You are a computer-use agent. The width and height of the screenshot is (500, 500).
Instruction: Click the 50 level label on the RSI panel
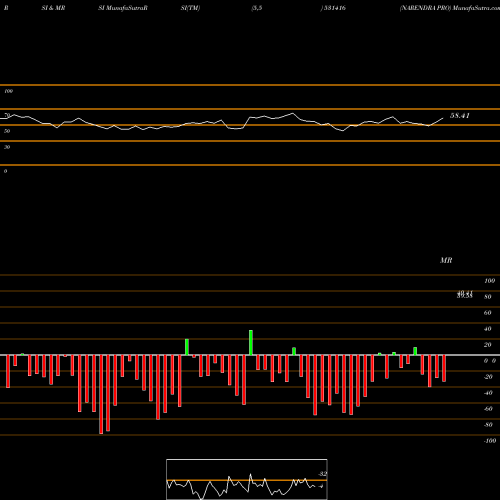7,131
